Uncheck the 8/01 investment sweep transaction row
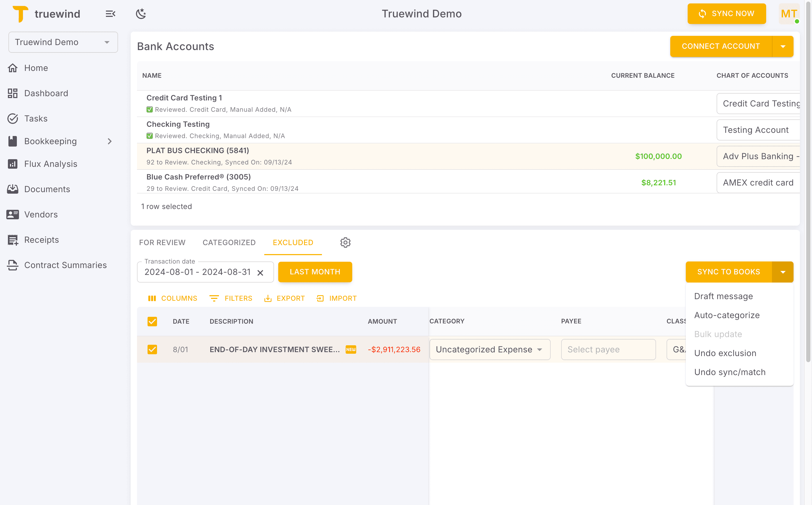 (x=153, y=349)
